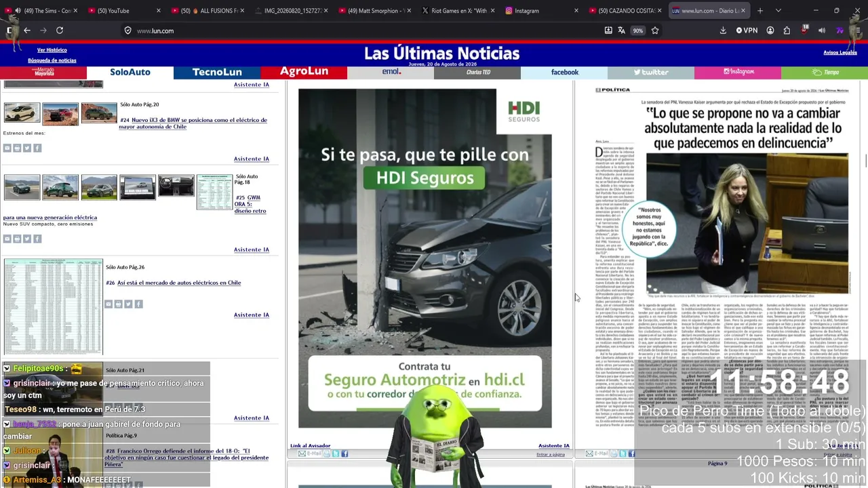
Task: Open the emol section link
Action: 391,72
